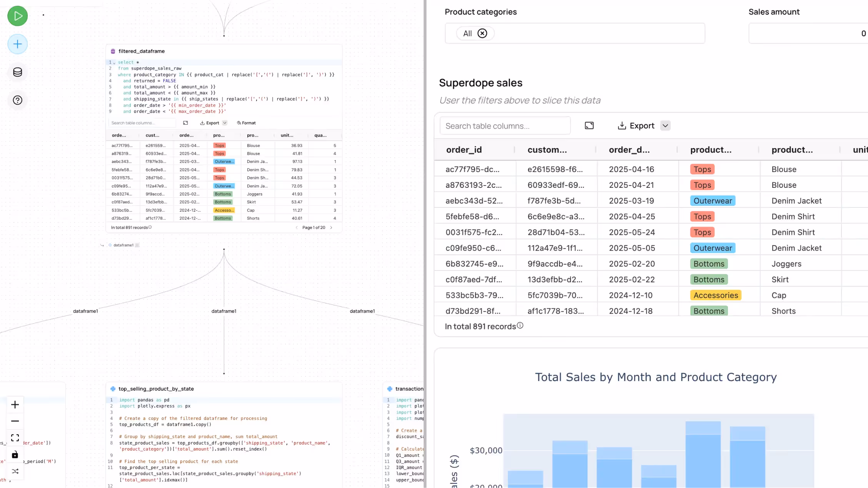Show info about total 891 records
The image size is (868, 488).
[x=520, y=326]
